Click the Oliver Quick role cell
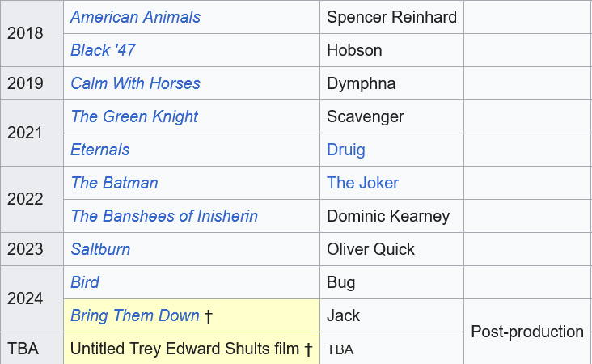The height and width of the screenshot is (364, 592). point(370,249)
